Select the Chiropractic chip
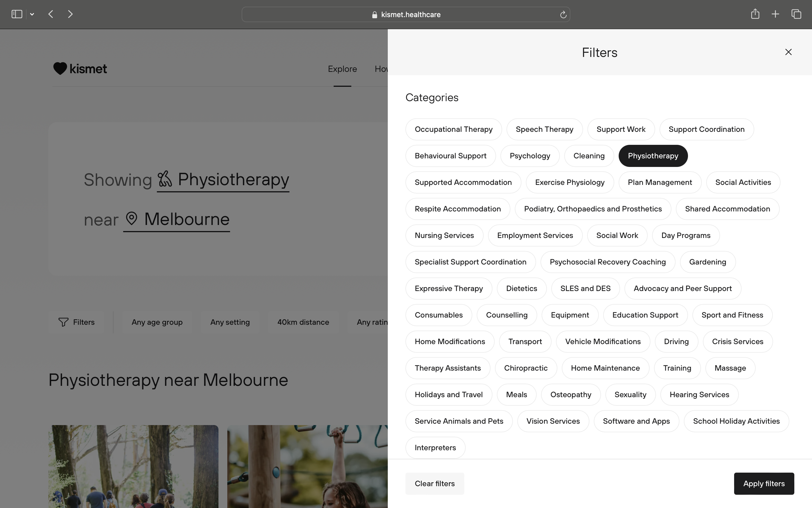Image resolution: width=812 pixels, height=508 pixels. 526,368
